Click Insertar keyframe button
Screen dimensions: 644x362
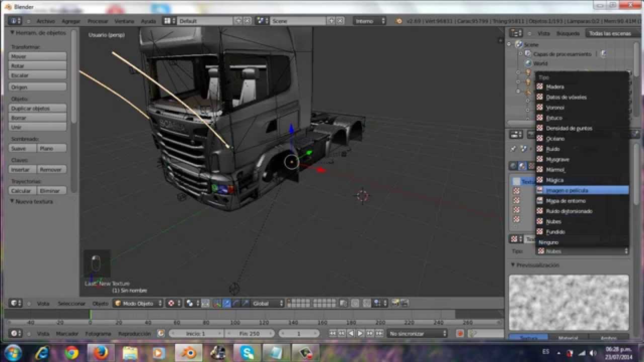pos(23,169)
